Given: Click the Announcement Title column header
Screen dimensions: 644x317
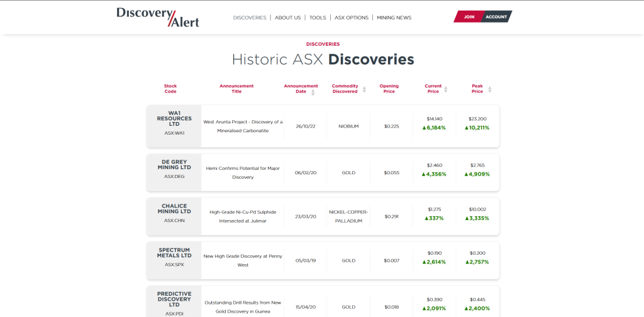Looking at the screenshot, I should pyautogui.click(x=236, y=89).
